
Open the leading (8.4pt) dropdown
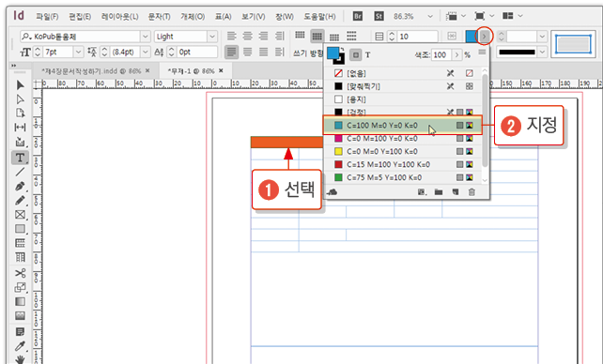coord(146,52)
